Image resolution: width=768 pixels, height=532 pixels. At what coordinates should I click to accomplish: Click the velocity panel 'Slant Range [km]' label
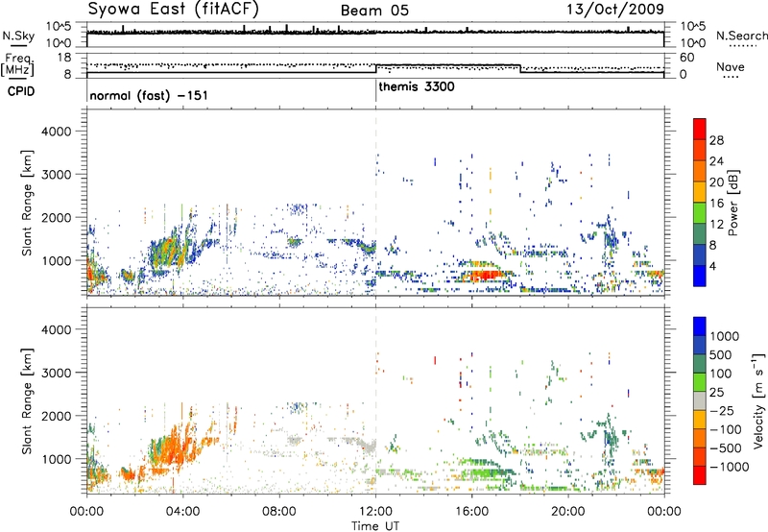[x=27, y=400]
